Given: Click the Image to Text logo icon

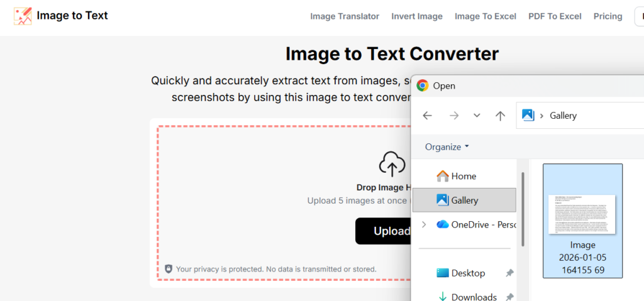Looking at the screenshot, I should coord(23,16).
